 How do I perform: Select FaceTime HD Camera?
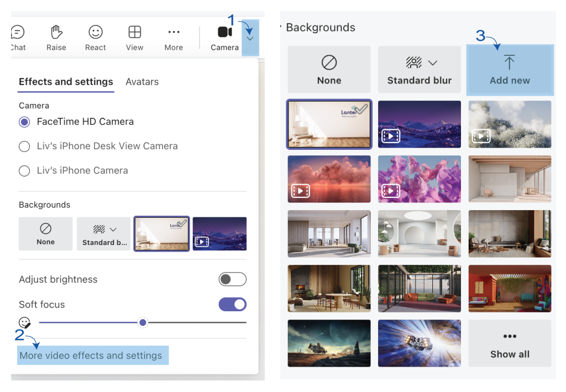76,122
